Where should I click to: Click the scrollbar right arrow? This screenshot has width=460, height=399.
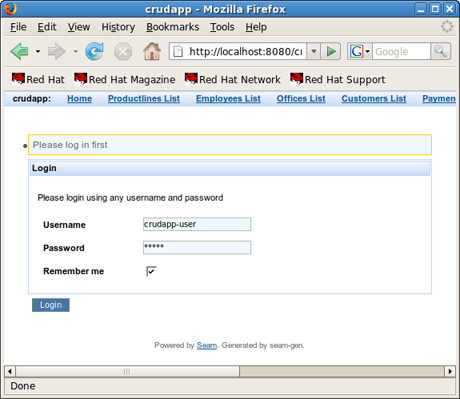[x=450, y=371]
